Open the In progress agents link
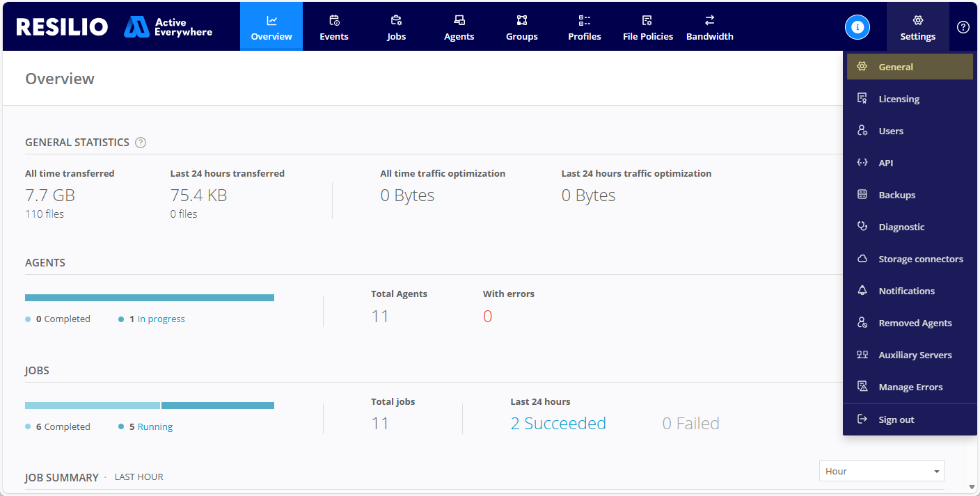 [161, 319]
